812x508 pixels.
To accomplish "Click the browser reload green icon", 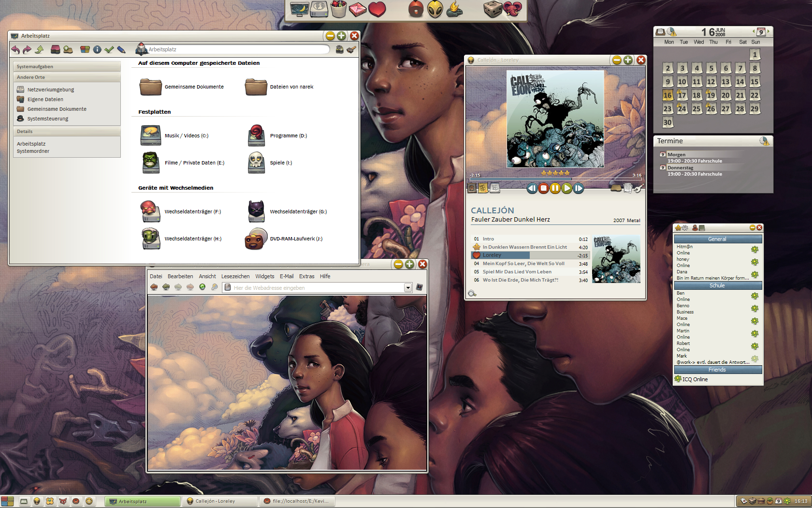I will [x=203, y=287].
